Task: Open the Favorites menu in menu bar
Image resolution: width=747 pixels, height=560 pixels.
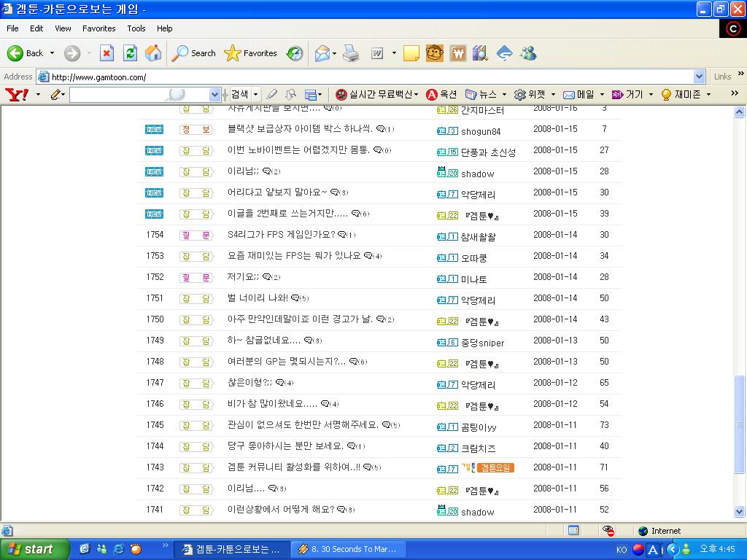Action: click(x=98, y=28)
